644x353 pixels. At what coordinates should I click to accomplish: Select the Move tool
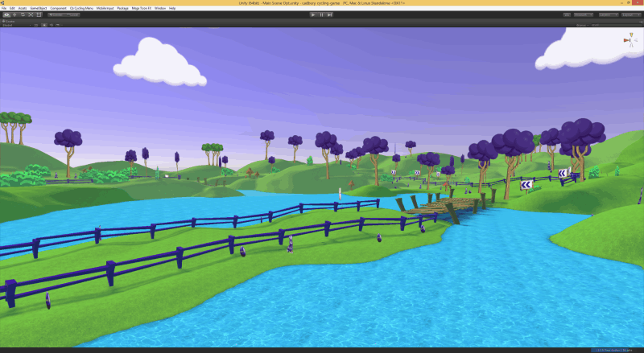(14, 14)
